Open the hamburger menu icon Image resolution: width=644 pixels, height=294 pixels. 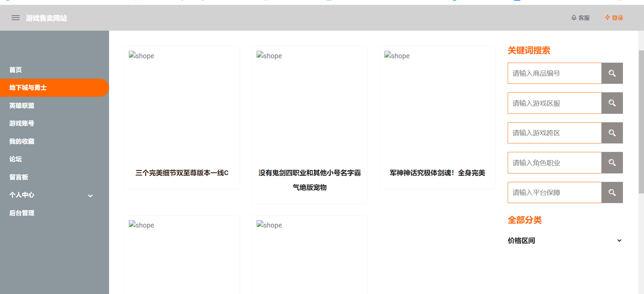(16, 18)
